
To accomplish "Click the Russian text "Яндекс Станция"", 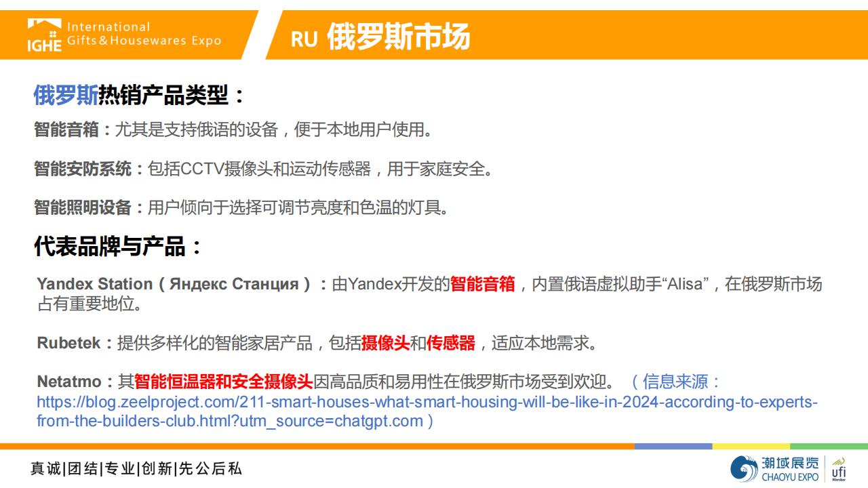I will pyautogui.click(x=235, y=284).
